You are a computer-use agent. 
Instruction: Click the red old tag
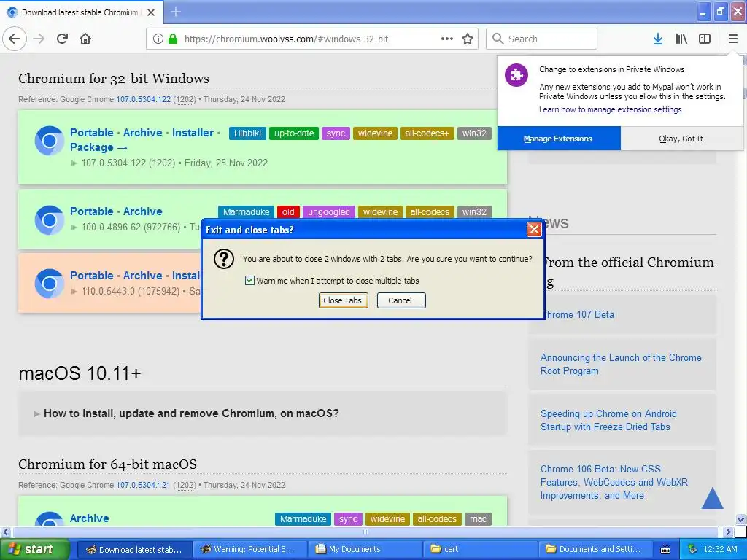click(288, 212)
